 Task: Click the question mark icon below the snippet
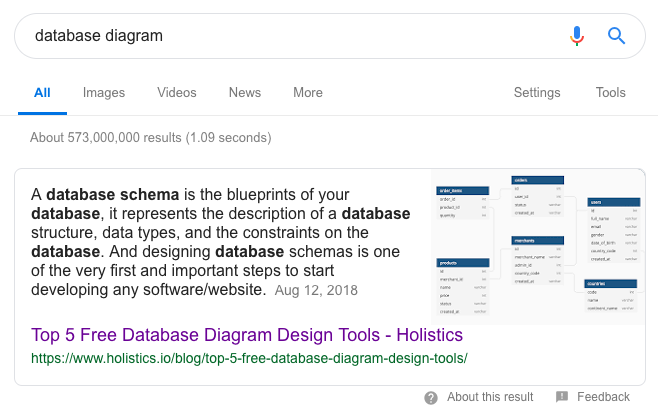coord(431,397)
